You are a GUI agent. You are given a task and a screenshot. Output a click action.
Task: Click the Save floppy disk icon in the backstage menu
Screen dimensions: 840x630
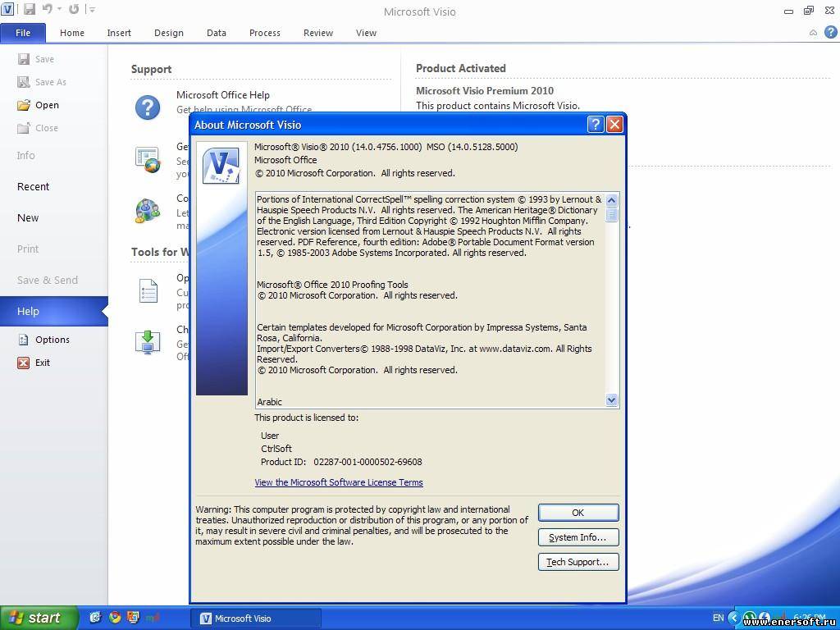(24, 59)
